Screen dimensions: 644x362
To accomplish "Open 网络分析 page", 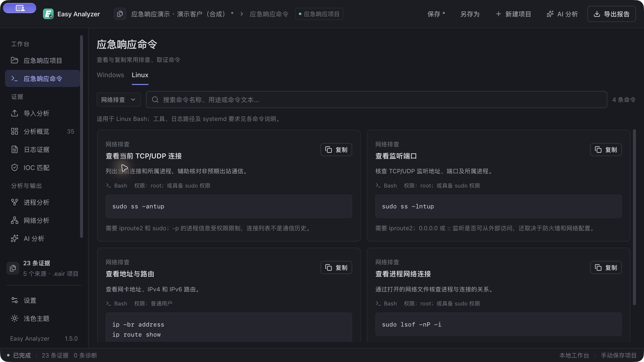I will (x=42, y=220).
